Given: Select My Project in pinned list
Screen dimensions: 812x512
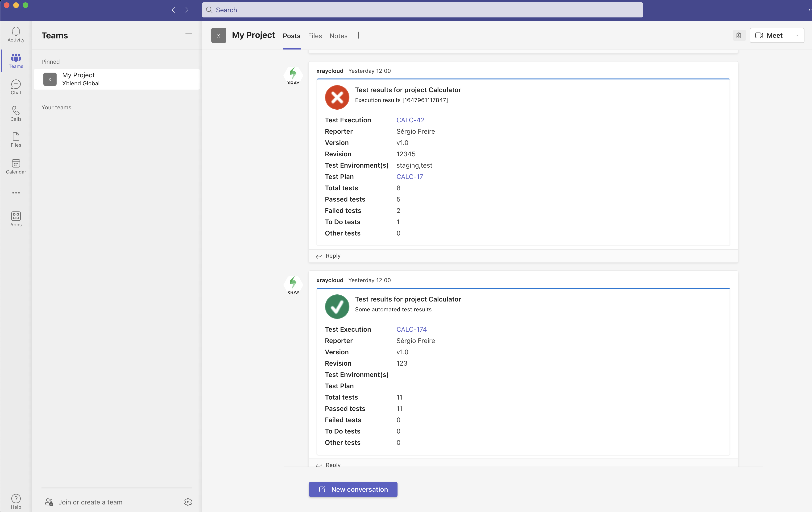Looking at the screenshot, I should pos(117,79).
